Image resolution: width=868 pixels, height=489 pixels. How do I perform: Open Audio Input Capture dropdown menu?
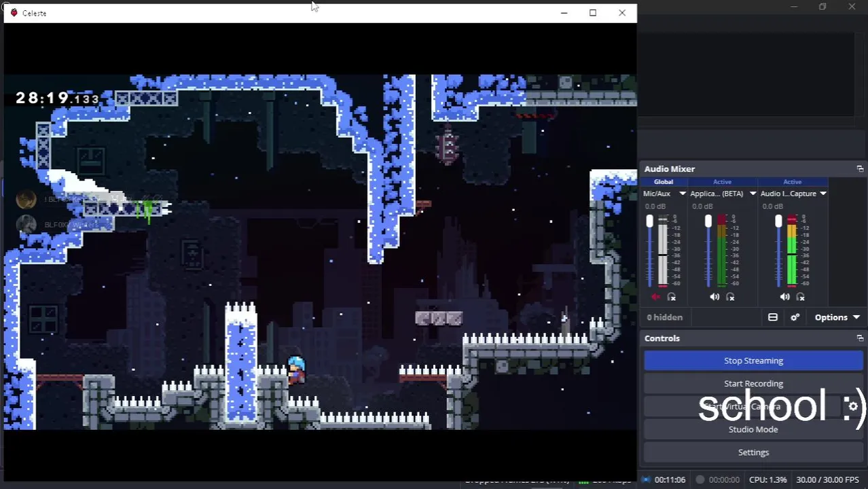[x=822, y=194]
